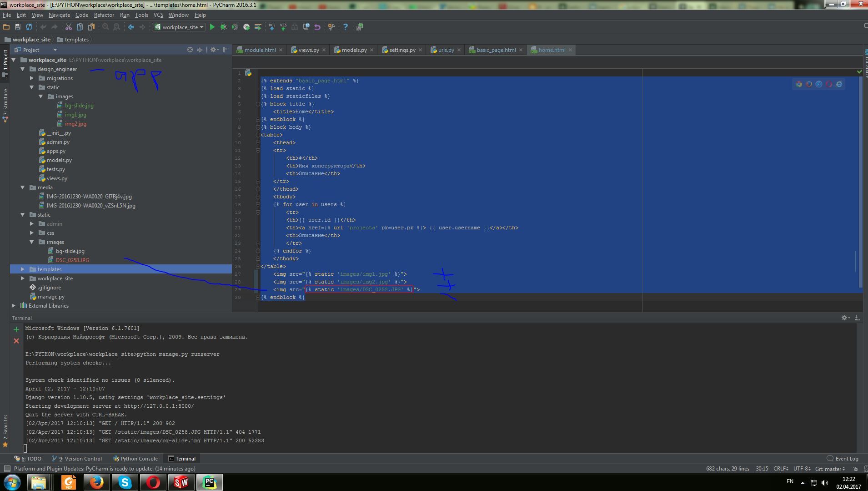Open Firefox from the Windows taskbar
Image resolution: width=868 pixels, height=491 pixels.
pos(96,482)
